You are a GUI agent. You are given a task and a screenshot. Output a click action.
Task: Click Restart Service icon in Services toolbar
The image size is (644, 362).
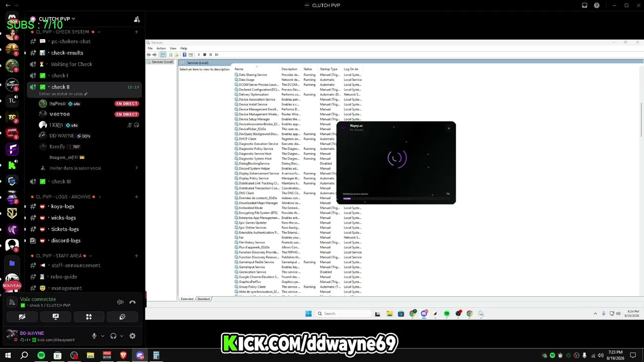(216, 54)
